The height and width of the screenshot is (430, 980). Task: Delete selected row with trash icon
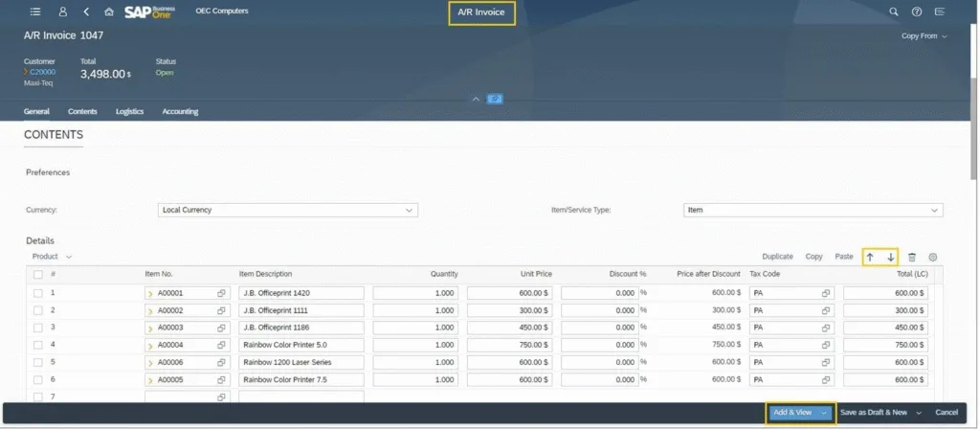912,257
